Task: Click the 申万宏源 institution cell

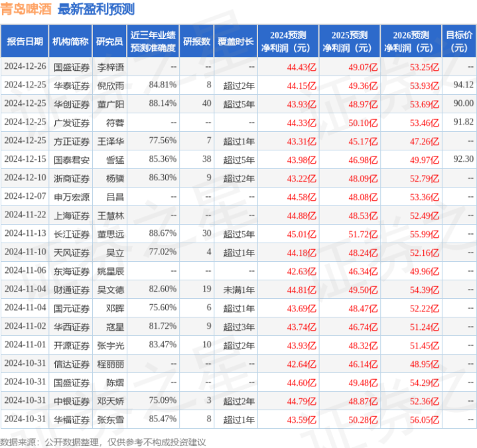Action: pyautogui.click(x=72, y=197)
